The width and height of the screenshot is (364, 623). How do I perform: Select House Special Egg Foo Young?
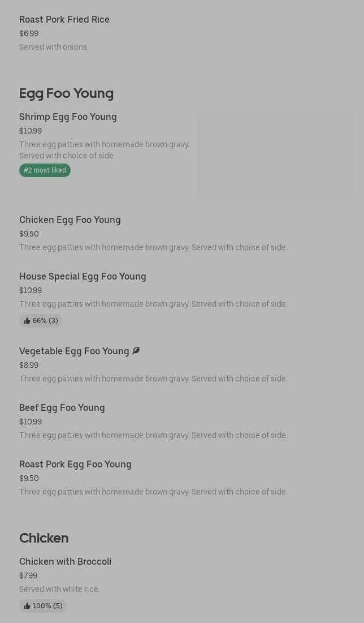83,277
